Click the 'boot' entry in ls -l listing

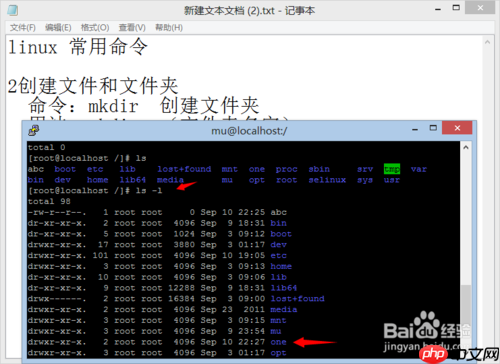coord(281,234)
